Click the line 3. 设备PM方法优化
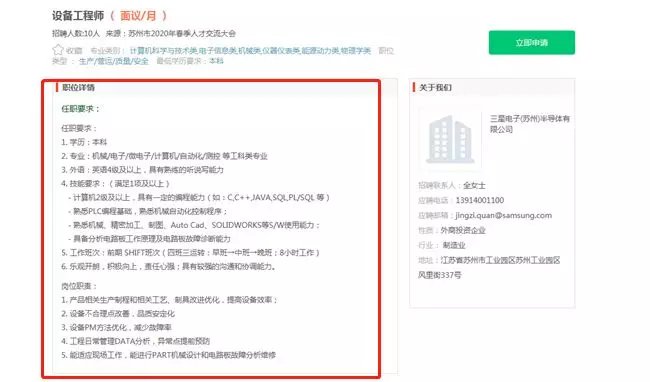650x382 pixels. point(116,327)
